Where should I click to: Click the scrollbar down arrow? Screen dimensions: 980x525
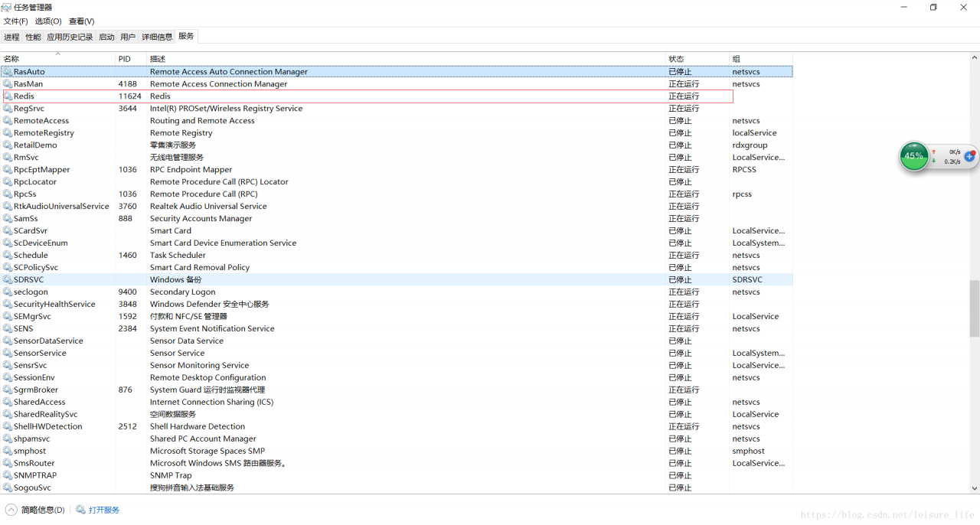pyautogui.click(x=975, y=488)
